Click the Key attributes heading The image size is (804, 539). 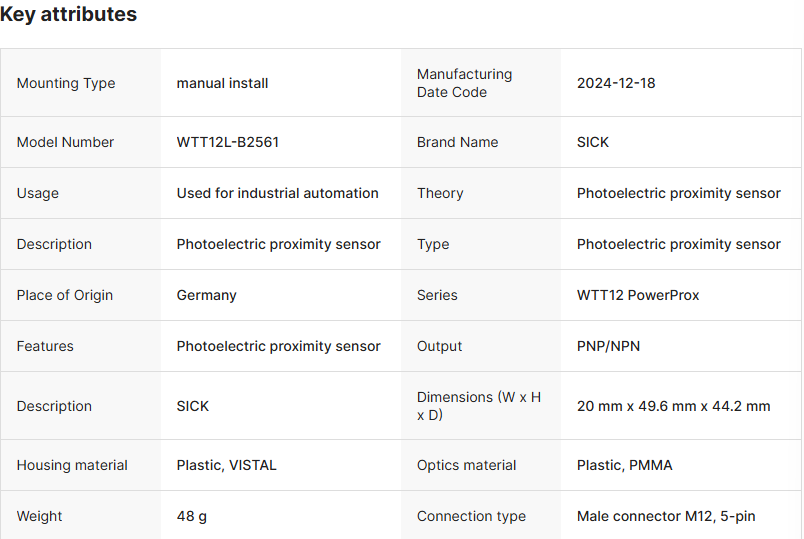69,15
